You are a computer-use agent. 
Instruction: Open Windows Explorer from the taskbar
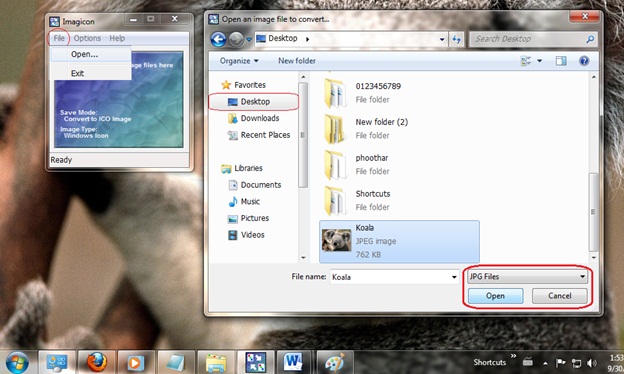coord(216,362)
